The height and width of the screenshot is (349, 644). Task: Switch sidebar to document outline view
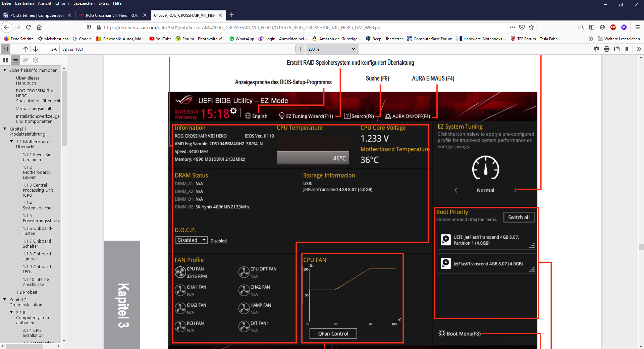[15, 60]
